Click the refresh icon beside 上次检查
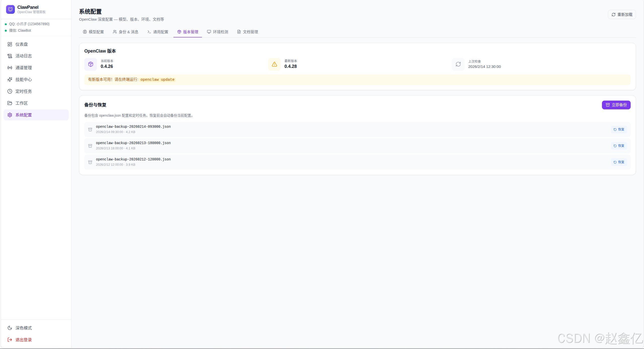This screenshot has width=644, height=349. point(458,64)
